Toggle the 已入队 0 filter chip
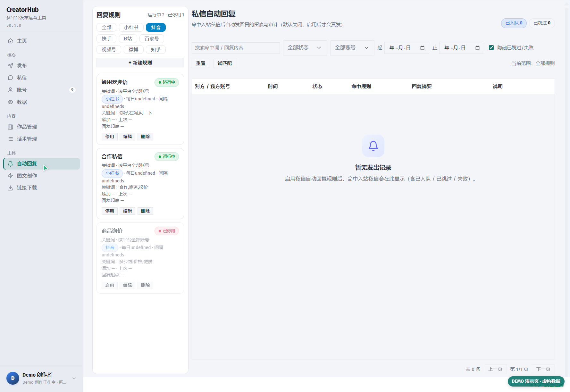Screen dimensions: 570x392 (514, 23)
